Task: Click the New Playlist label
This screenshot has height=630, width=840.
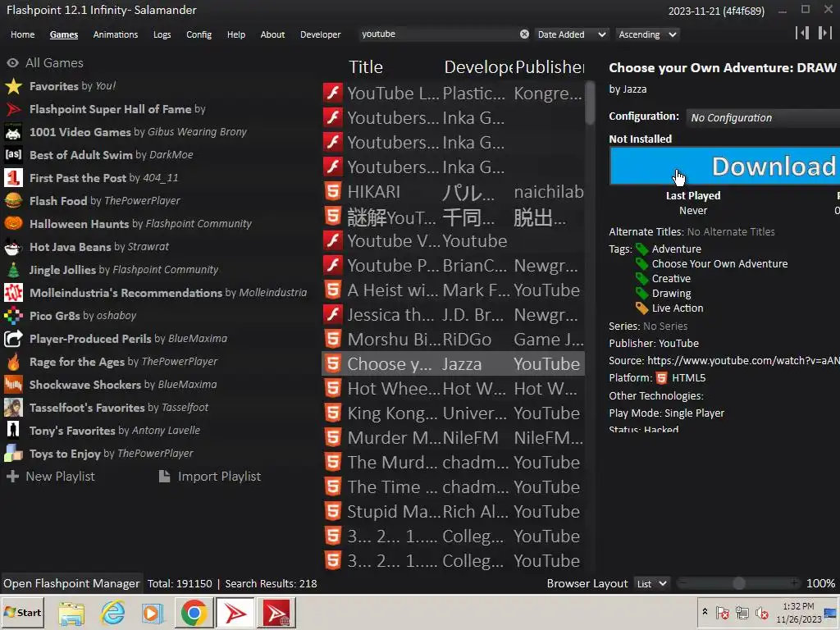Action: pos(60,477)
